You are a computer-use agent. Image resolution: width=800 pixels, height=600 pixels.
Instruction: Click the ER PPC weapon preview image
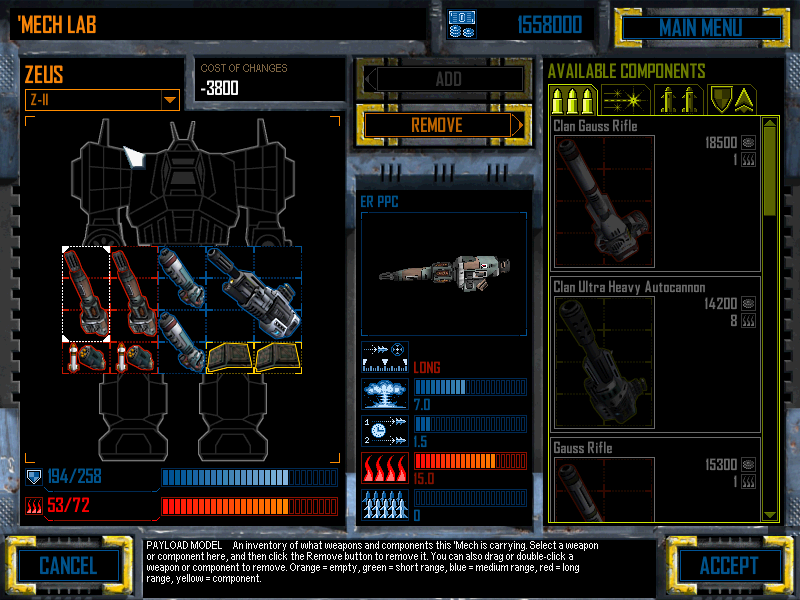point(444,274)
